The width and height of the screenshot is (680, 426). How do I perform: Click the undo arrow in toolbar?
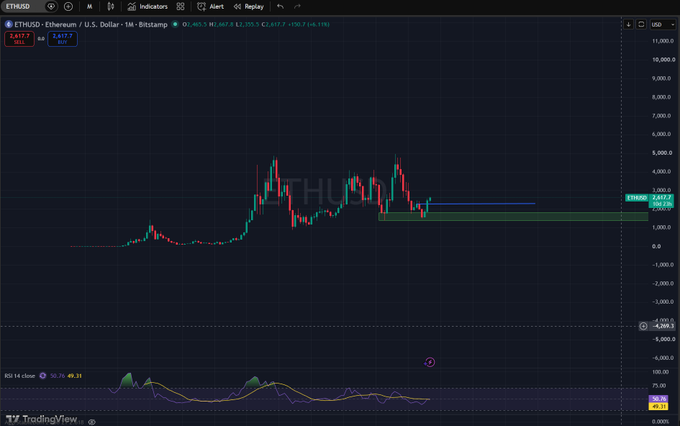[x=280, y=7]
